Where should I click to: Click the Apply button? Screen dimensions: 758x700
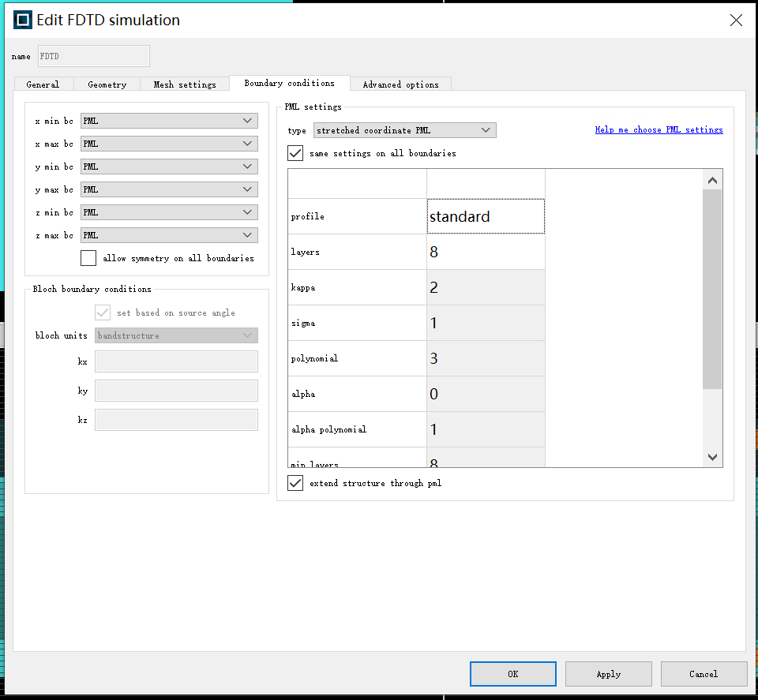click(608, 674)
